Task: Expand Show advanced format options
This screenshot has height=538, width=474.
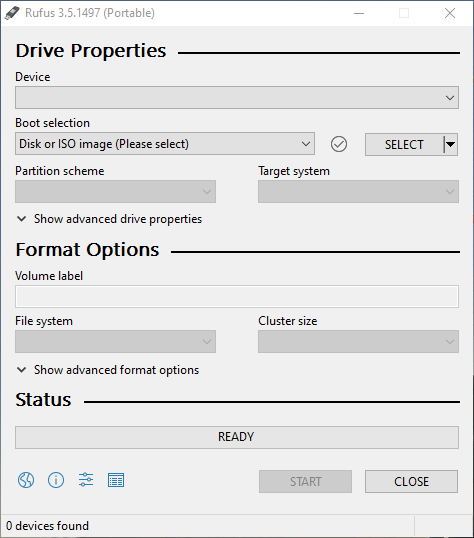Action: click(108, 370)
